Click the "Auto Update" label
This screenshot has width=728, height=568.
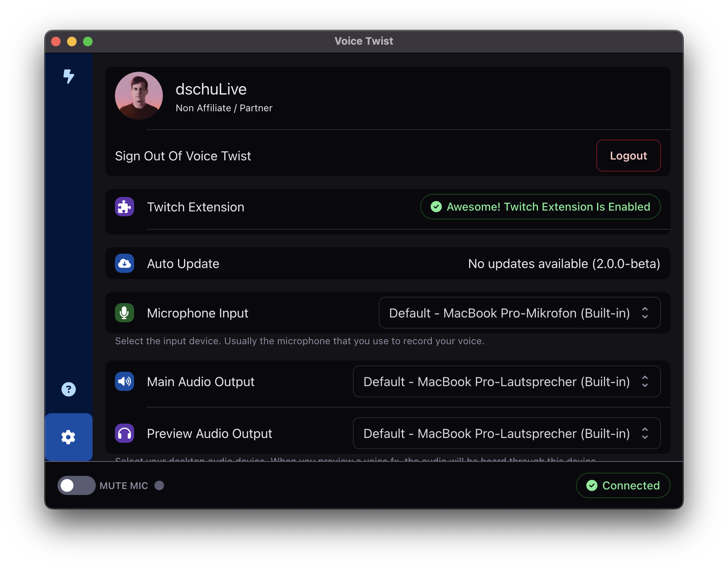coord(183,264)
